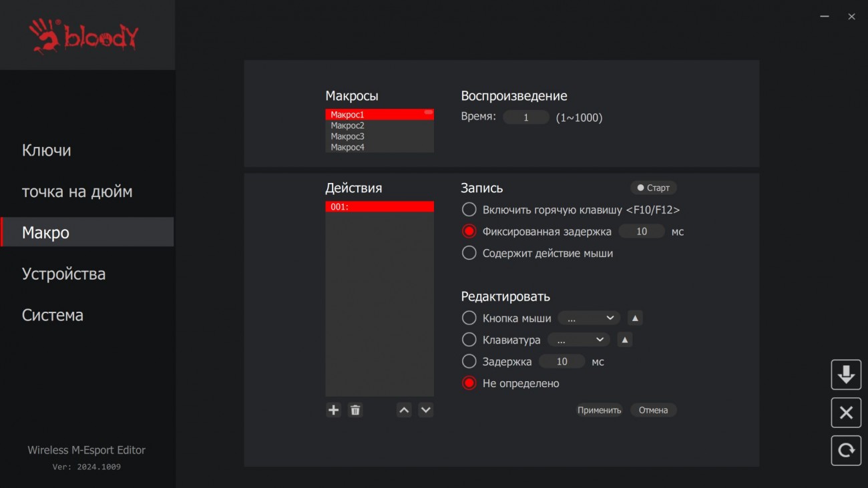Expand the Клавиатура dropdown list
Viewport: 868px width, 488px height.
tap(578, 340)
